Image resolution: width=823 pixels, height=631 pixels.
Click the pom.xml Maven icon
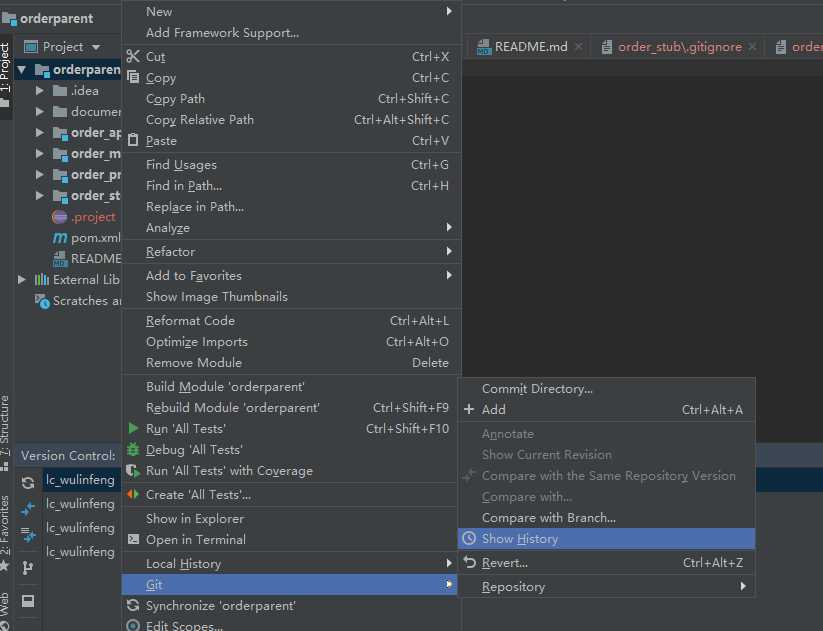point(60,238)
